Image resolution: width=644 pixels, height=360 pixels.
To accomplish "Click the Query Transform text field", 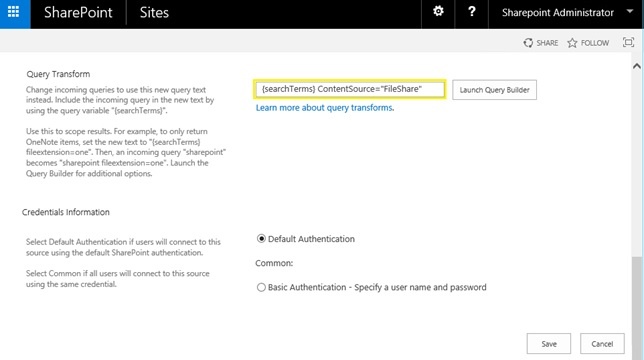I will tap(350, 89).
